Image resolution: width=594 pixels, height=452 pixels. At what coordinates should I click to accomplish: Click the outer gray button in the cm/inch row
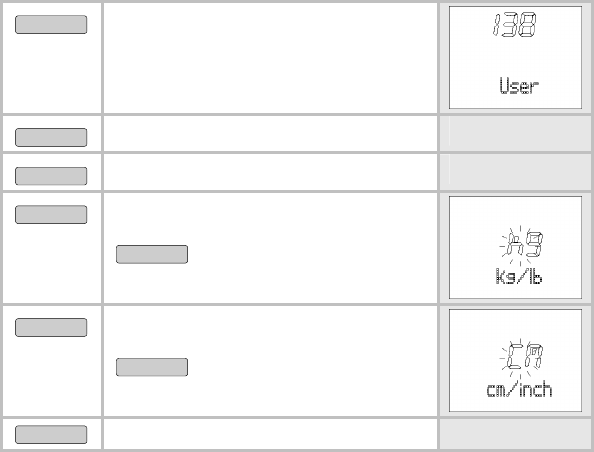51,327
